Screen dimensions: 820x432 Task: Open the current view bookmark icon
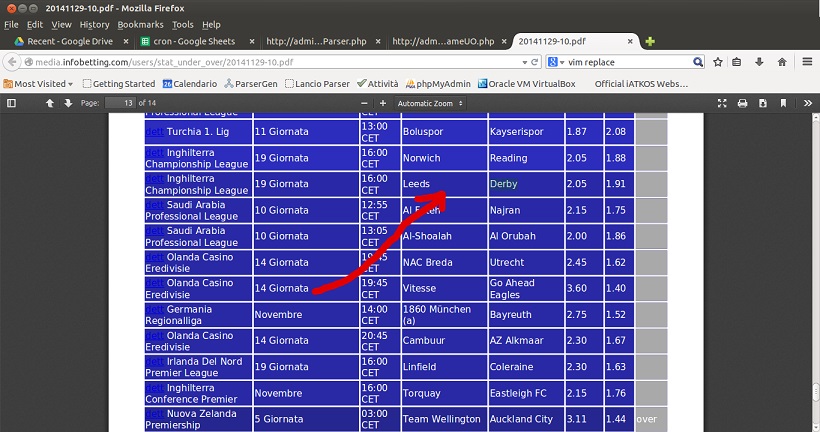tap(783, 103)
